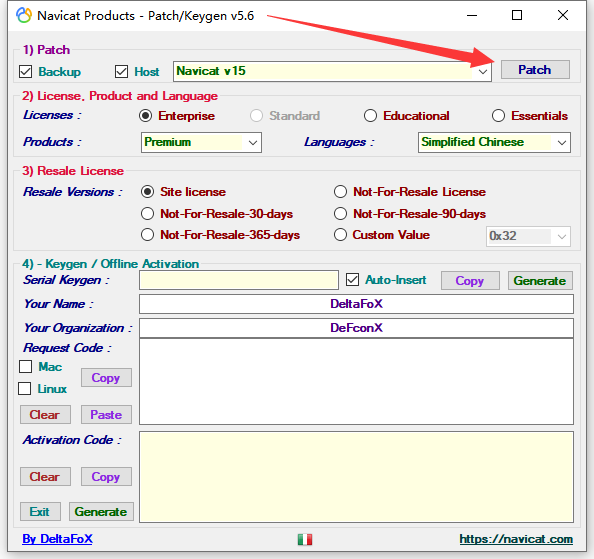The height and width of the screenshot is (559, 594).
Task: Select the Educational license radio button
Action: 370,116
